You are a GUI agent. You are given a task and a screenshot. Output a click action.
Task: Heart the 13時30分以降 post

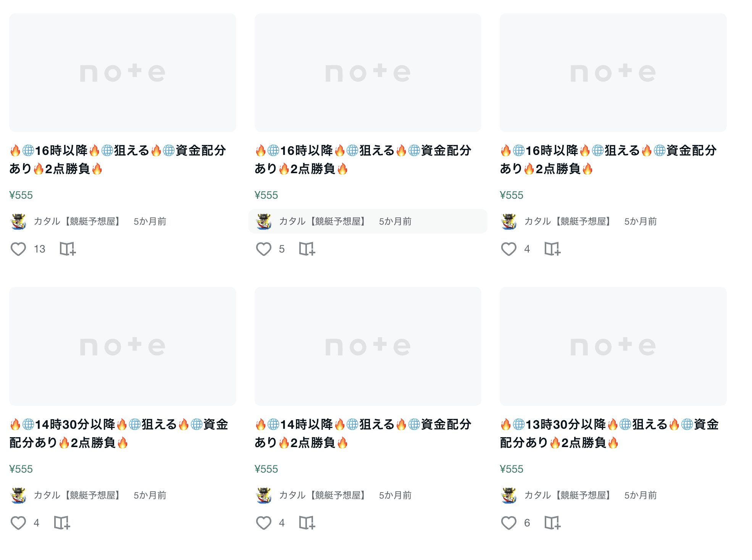click(508, 523)
